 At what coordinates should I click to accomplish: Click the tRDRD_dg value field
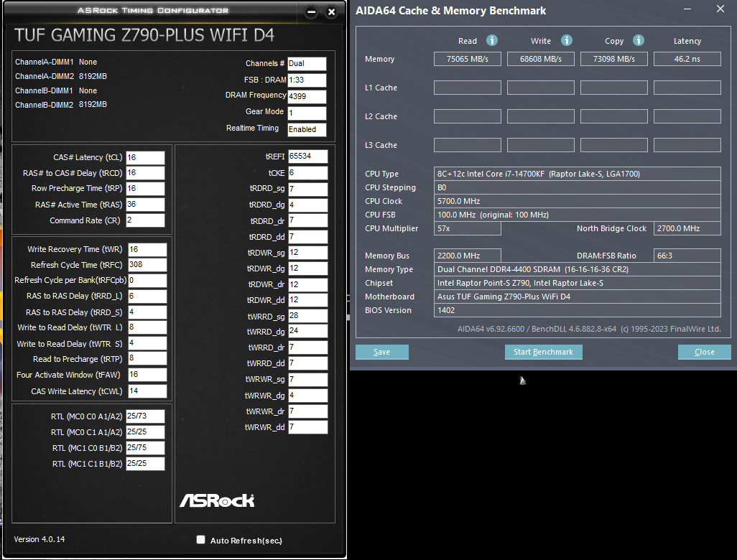point(308,205)
